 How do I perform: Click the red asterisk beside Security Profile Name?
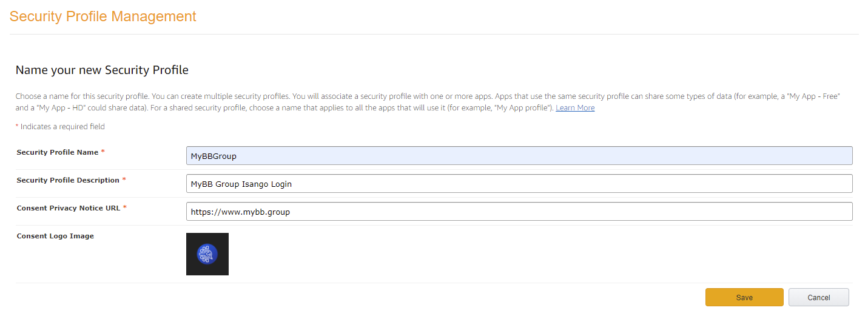(x=103, y=152)
